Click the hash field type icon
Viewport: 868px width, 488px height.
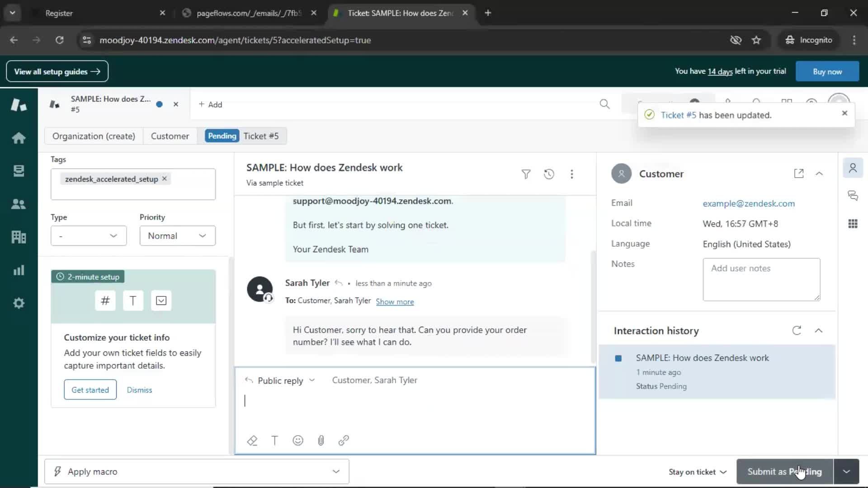tap(105, 300)
